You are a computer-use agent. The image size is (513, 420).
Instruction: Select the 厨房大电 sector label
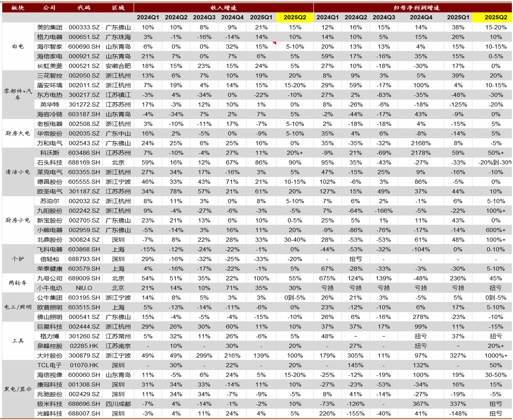(x=18, y=133)
